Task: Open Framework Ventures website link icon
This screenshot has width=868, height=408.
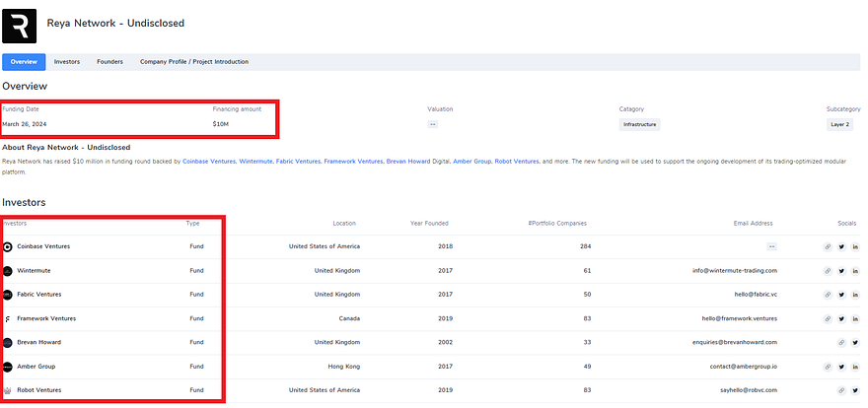Action: [x=828, y=319]
